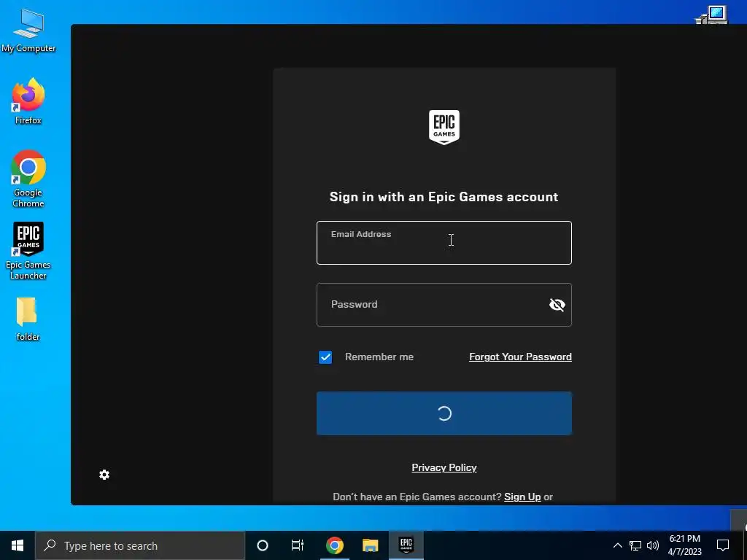Open Cortana circle icon in taskbar
This screenshot has height=560, width=747.
263,545
